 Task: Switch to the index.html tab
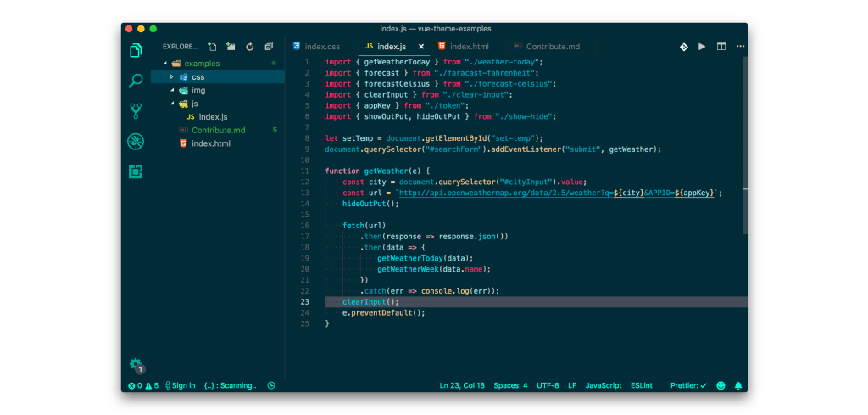(468, 47)
